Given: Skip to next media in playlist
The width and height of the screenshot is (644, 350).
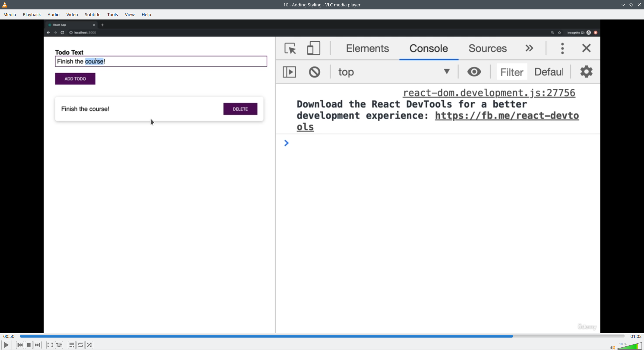Looking at the screenshot, I should pos(38,345).
